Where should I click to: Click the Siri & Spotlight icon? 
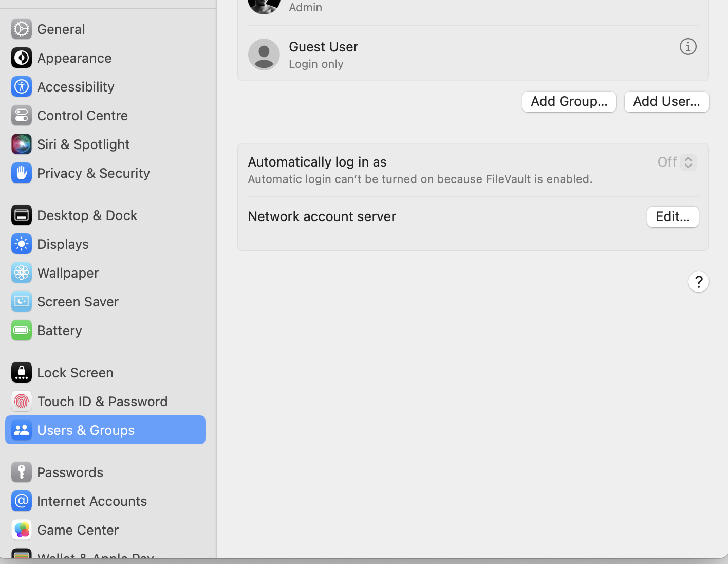click(21, 144)
